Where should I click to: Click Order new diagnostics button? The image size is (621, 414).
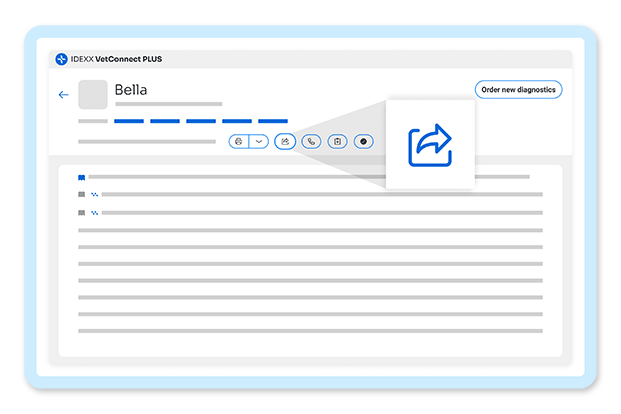pos(518,90)
